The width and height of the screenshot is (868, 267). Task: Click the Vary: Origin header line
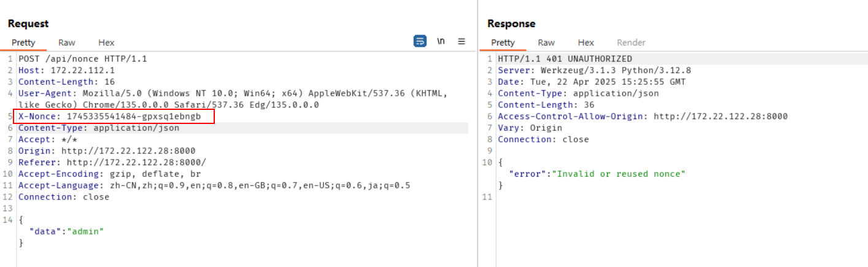pos(530,128)
